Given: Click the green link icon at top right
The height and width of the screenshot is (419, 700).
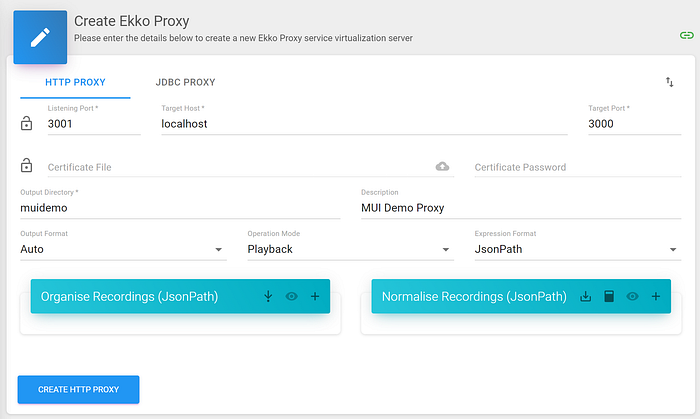Looking at the screenshot, I should (686, 35).
